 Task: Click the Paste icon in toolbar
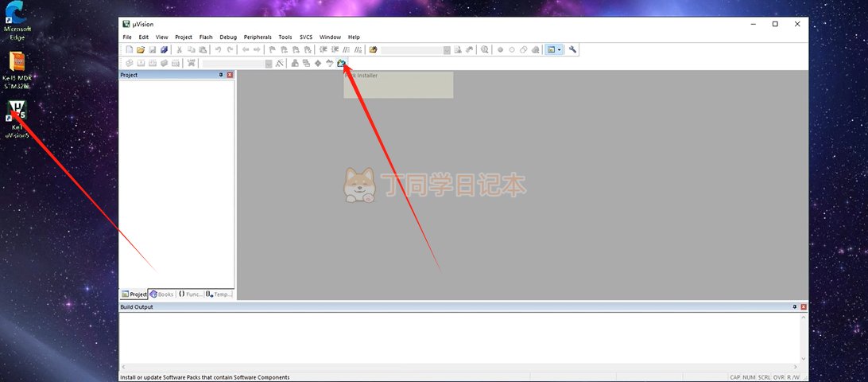(x=203, y=49)
